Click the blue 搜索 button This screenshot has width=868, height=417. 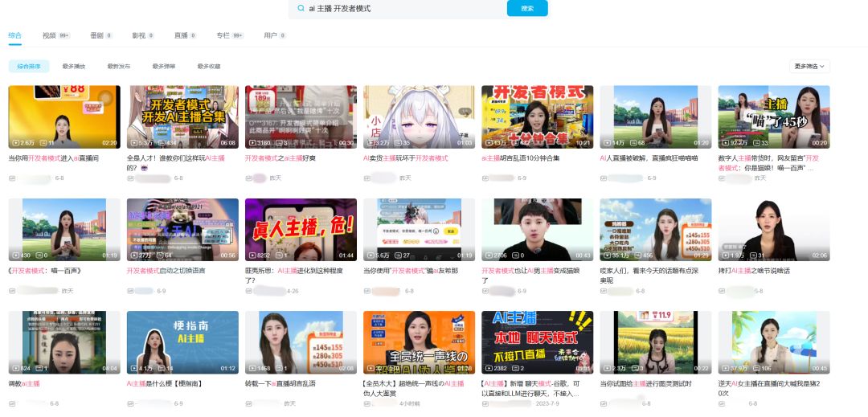(527, 8)
